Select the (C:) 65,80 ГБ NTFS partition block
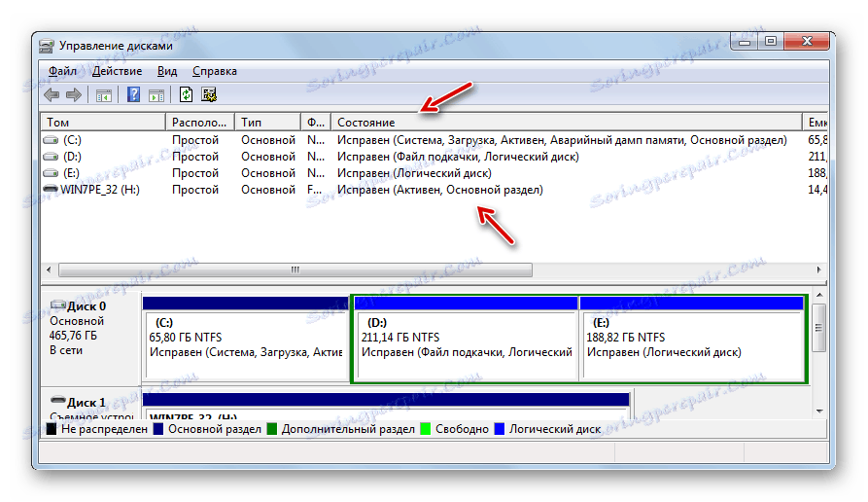The height and width of the screenshot is (502, 868). 246,340
